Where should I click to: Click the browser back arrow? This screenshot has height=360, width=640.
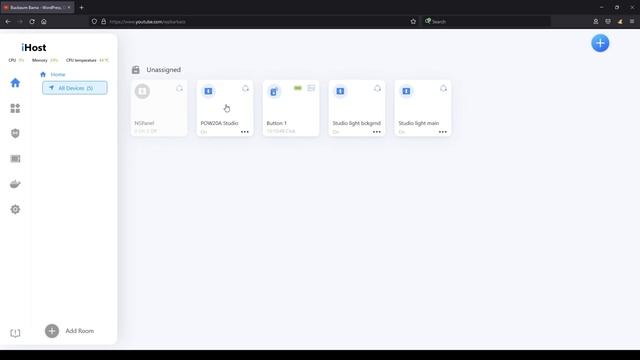(8, 22)
